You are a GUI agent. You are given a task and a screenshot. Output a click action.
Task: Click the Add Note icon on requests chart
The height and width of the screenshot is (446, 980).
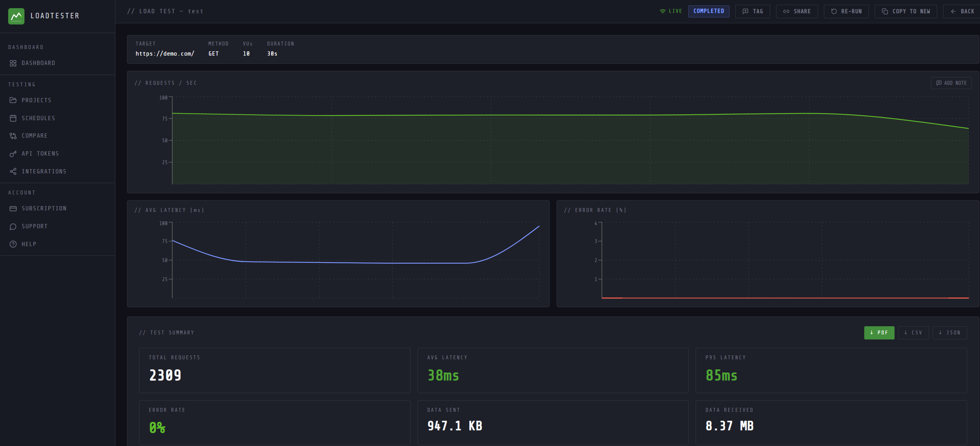(x=939, y=83)
